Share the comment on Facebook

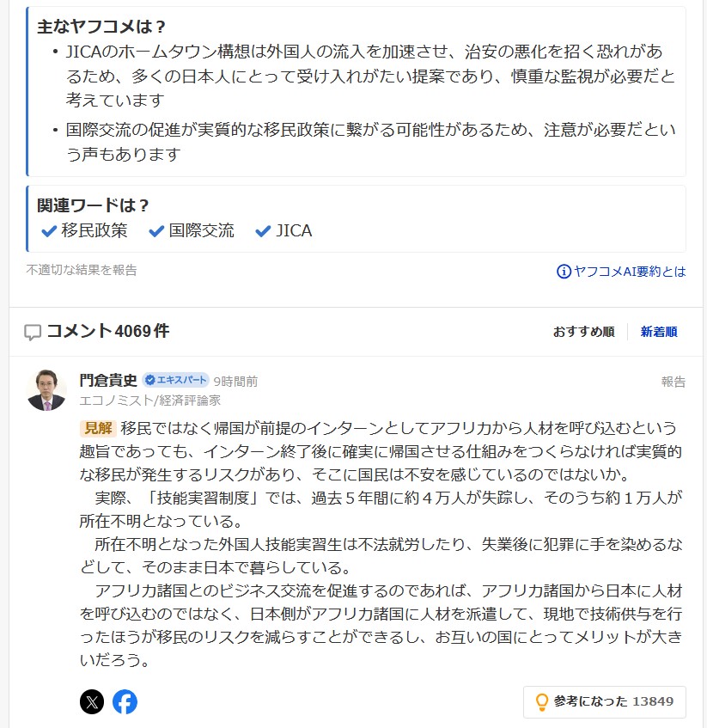[125, 701]
